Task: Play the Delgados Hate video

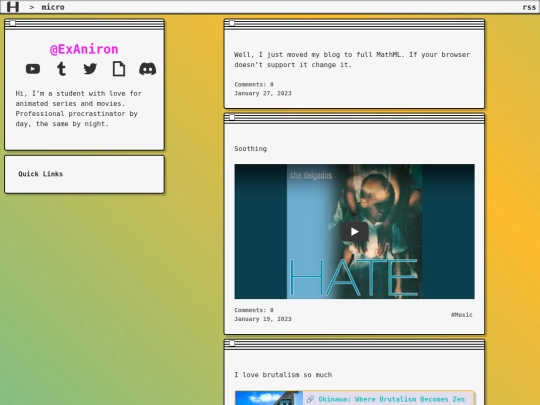Action: (x=354, y=232)
